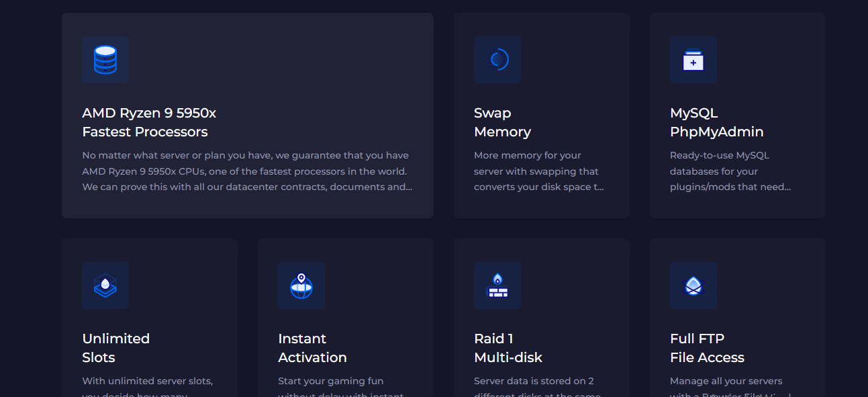Click the database stack icon for AMD Ryzen

tap(105, 60)
